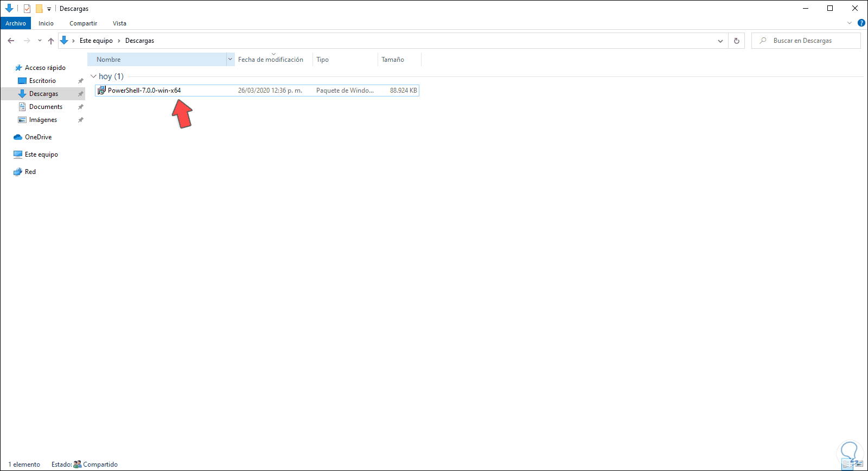Go back with the left arrow

[x=11, y=41]
